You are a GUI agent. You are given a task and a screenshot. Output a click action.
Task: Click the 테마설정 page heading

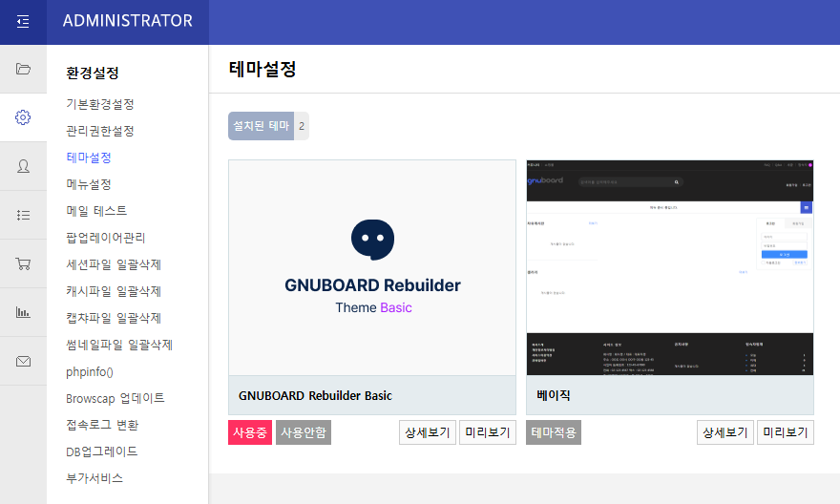pos(262,69)
